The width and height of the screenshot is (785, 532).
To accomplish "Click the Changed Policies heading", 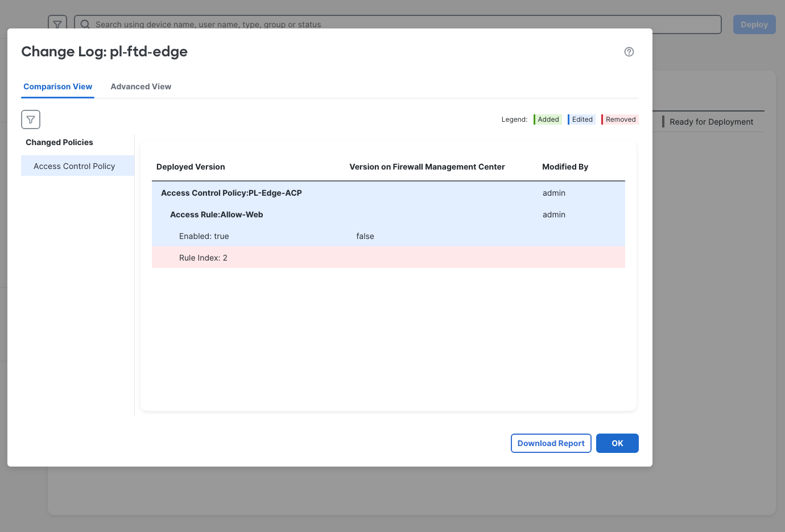I will tap(59, 142).
